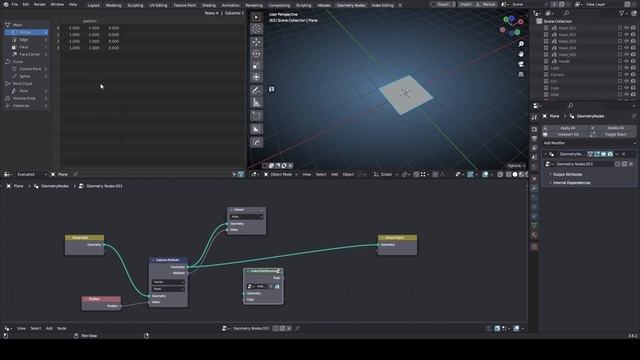The height and width of the screenshot is (360, 640).
Task: Select the Transform tool in viewport toolbar
Action: (256, 77)
